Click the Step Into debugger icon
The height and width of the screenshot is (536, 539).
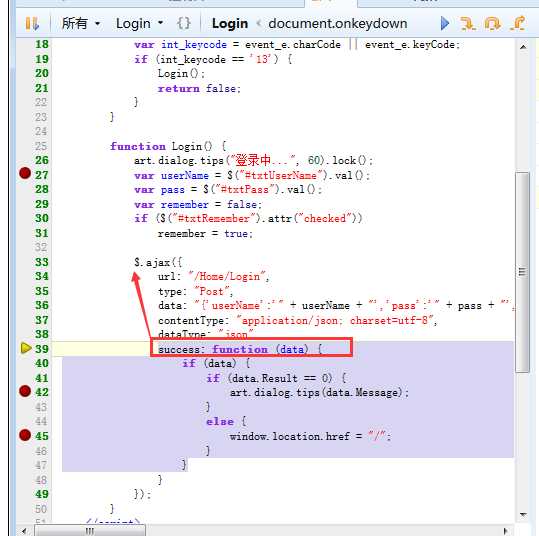point(468,23)
